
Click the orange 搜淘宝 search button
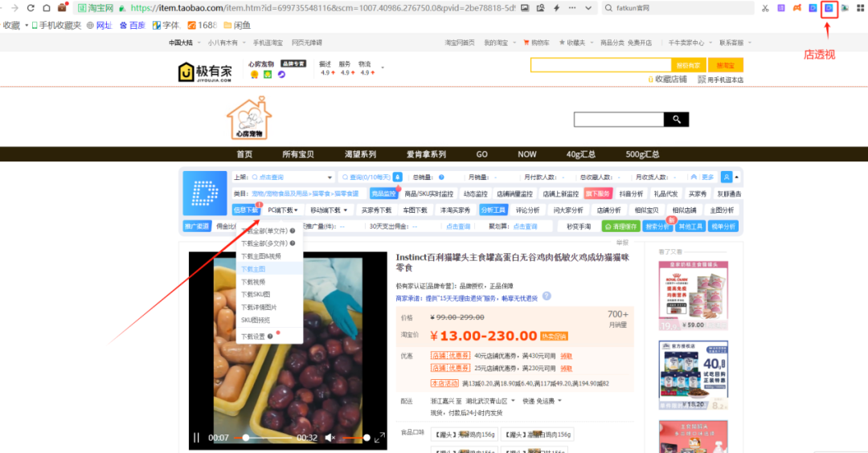(725, 65)
